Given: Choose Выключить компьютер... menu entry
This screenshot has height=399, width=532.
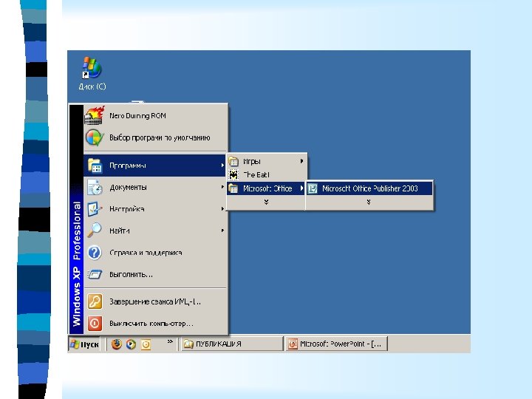Looking at the screenshot, I should pos(154,324).
